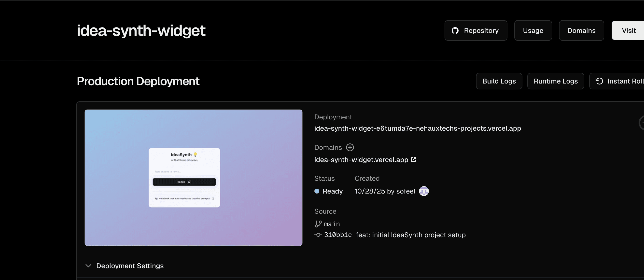Open the Domains page button
This screenshot has width=644, height=280.
click(581, 30)
